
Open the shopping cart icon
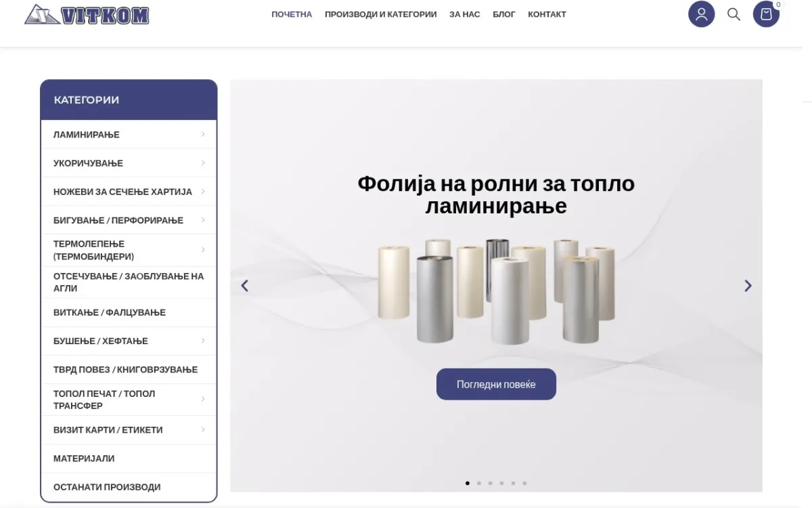(766, 14)
